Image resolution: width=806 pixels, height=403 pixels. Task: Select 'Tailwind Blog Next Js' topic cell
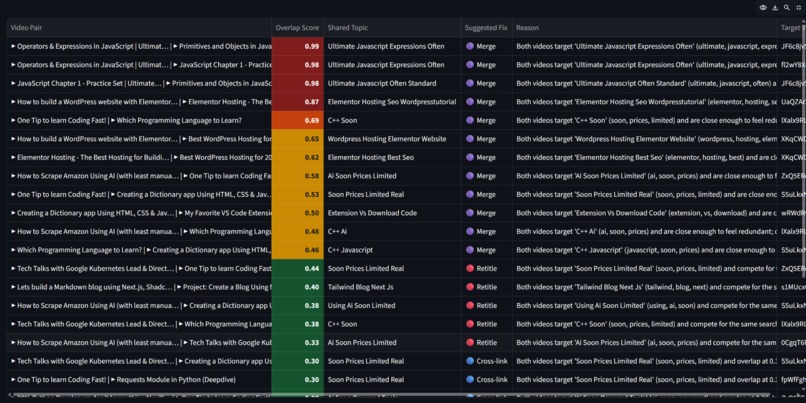(392, 287)
